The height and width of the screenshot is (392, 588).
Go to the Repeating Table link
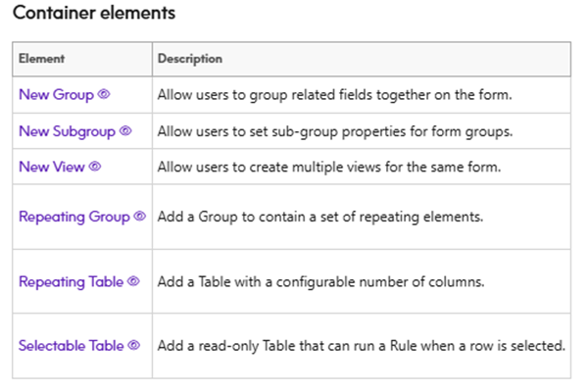click(71, 281)
